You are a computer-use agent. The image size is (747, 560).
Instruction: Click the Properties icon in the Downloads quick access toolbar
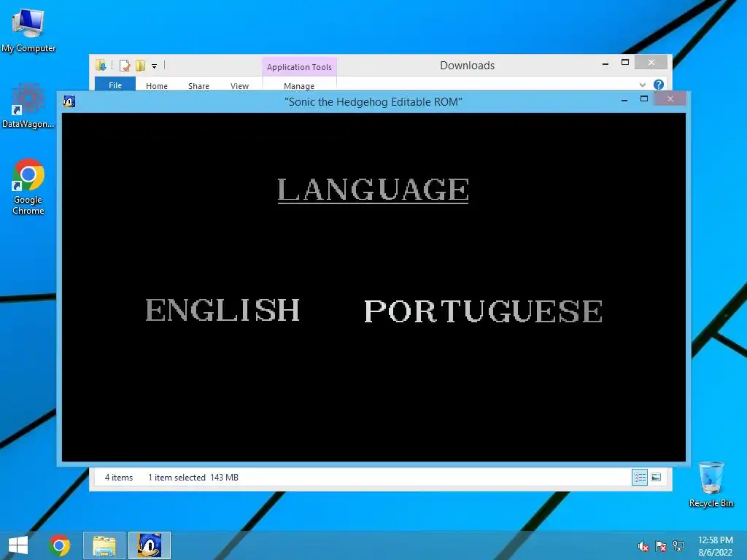[125, 66]
